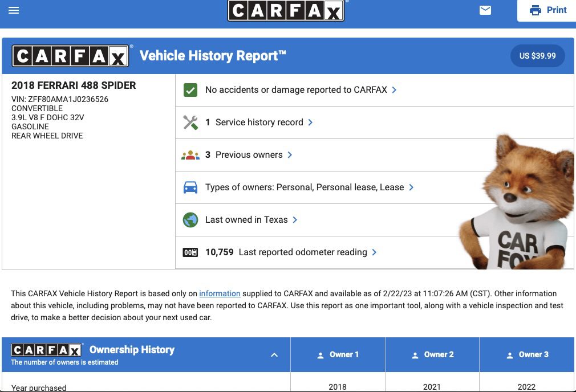Click the Owner 3 person icon
This screenshot has width=576, height=392.
510,356
